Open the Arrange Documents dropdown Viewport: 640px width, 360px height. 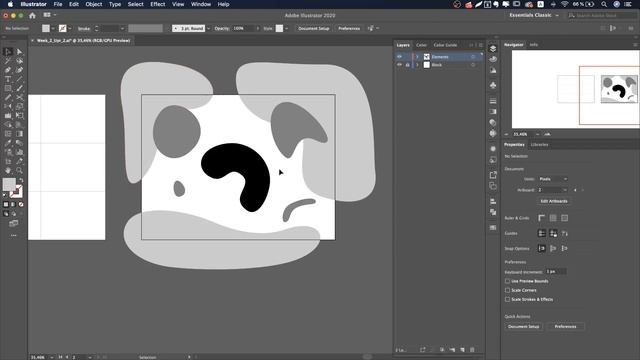[x=50, y=15]
